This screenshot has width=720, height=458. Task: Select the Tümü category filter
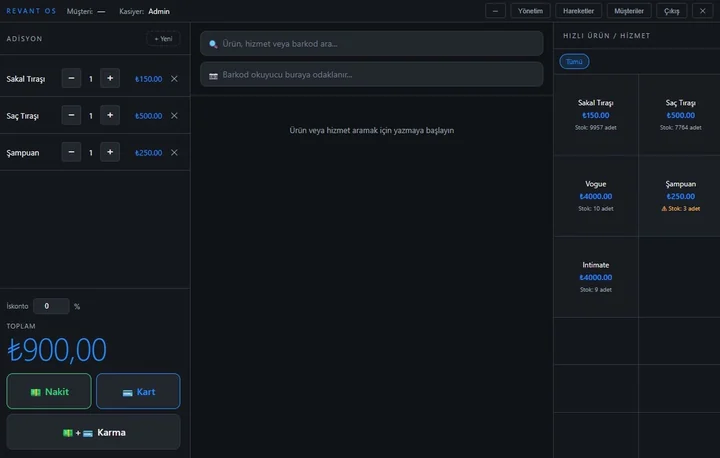click(x=574, y=62)
